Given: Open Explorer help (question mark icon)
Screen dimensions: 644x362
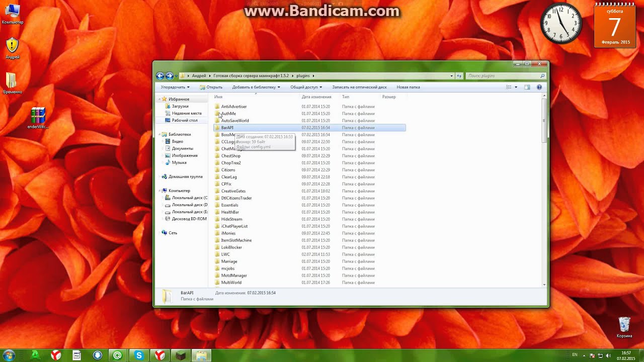Looking at the screenshot, I should [539, 87].
